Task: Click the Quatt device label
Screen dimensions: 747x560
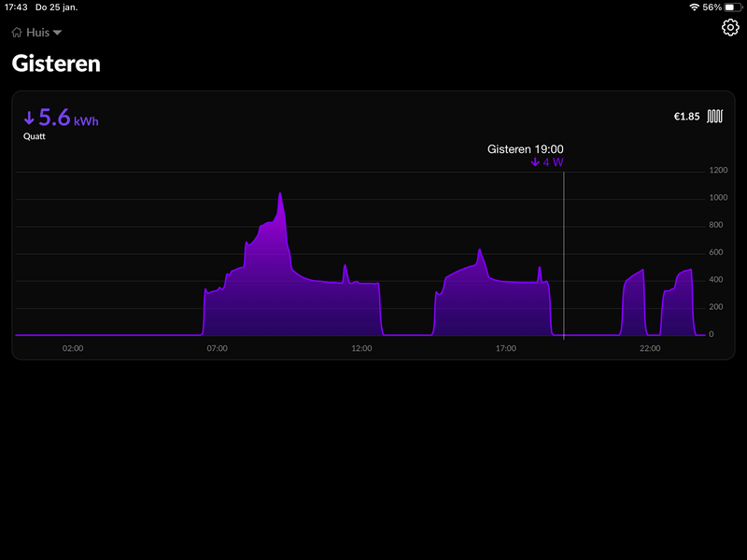Action: 35,136
